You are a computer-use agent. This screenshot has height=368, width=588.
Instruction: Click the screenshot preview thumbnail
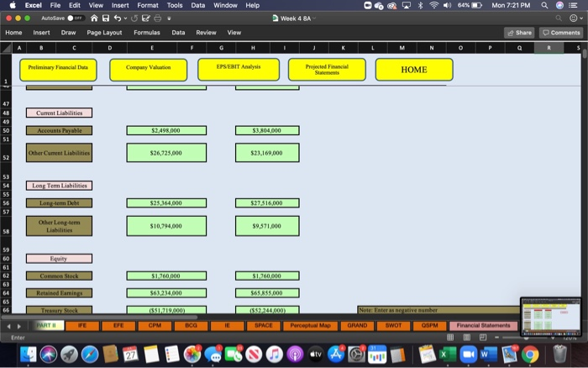[x=551, y=317]
